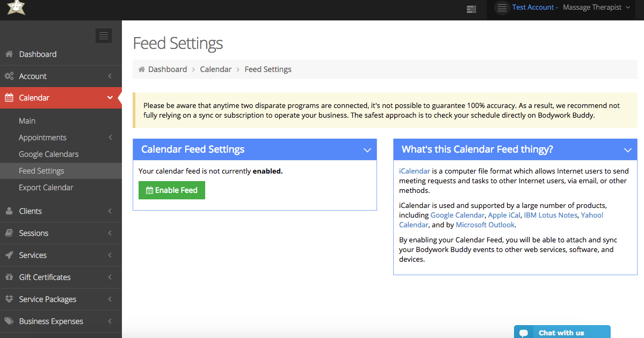Open Google Calendars in sidebar
The width and height of the screenshot is (644, 338).
point(49,154)
